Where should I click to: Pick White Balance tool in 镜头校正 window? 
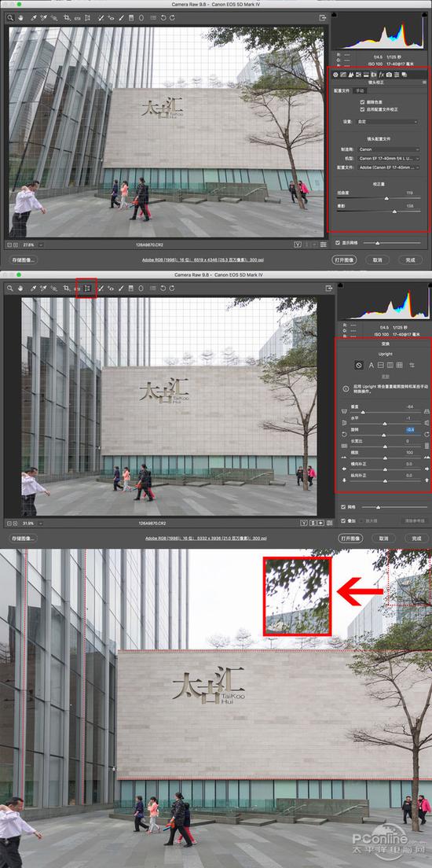pyautogui.click(x=33, y=18)
